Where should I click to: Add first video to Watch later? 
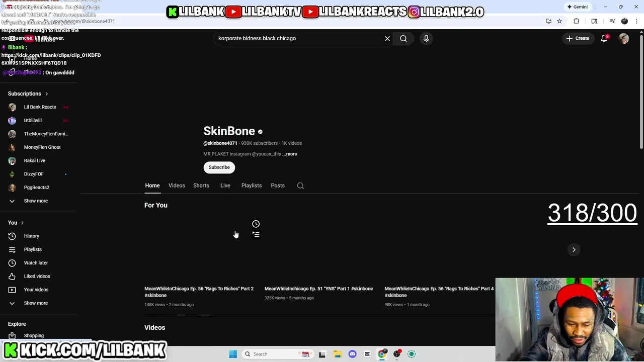[256, 224]
